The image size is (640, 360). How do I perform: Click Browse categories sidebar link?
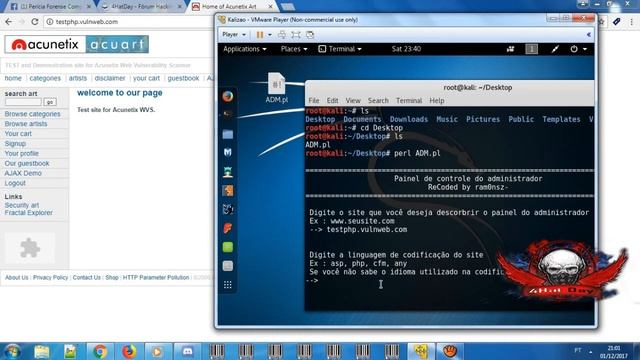coord(32,114)
